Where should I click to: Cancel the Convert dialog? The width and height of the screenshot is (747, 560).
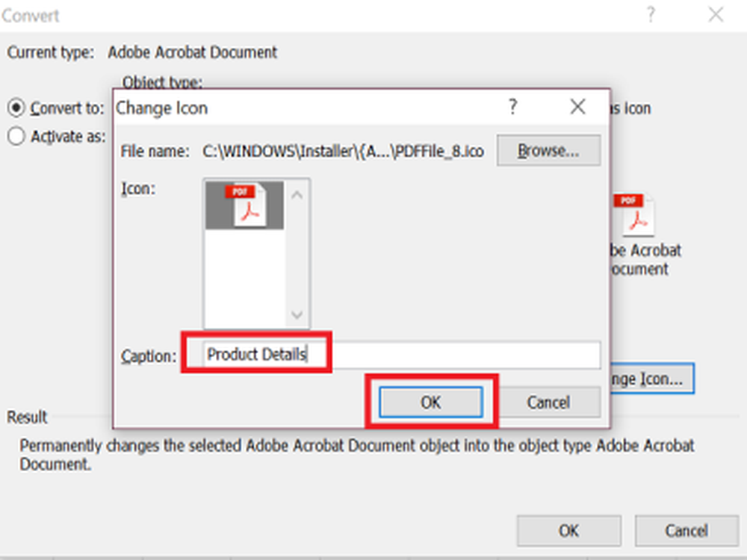686,531
